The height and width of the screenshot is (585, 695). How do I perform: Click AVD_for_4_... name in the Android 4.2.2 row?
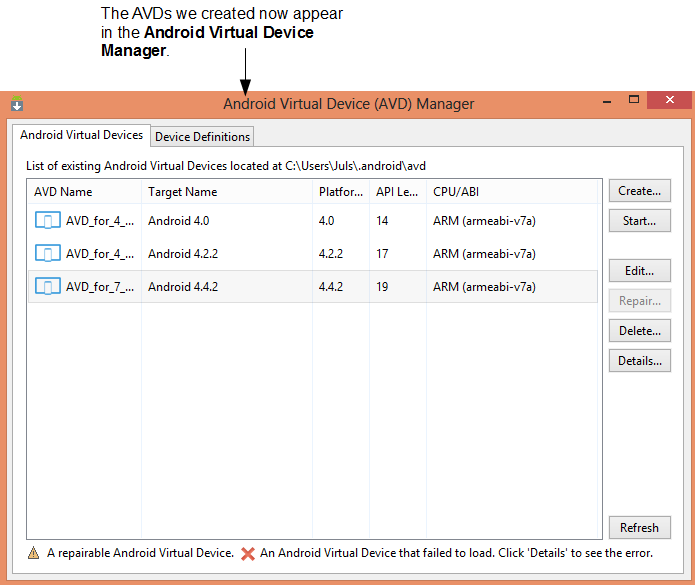pyautogui.click(x=100, y=254)
